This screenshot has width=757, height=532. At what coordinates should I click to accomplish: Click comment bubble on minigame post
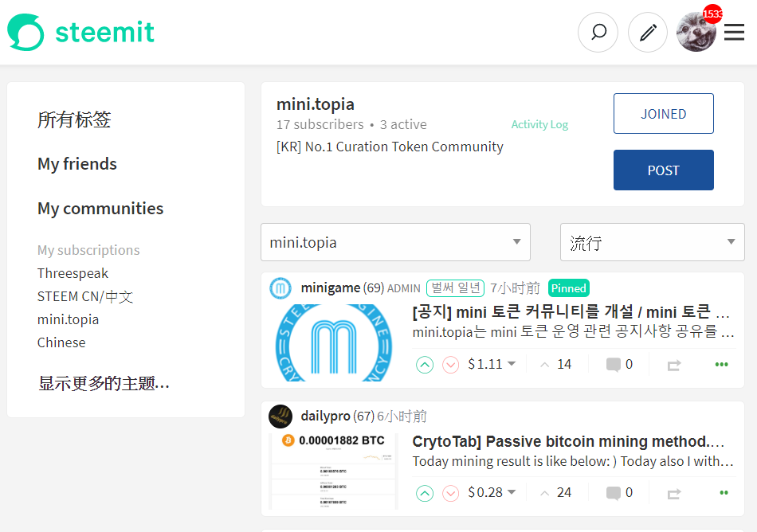(613, 365)
